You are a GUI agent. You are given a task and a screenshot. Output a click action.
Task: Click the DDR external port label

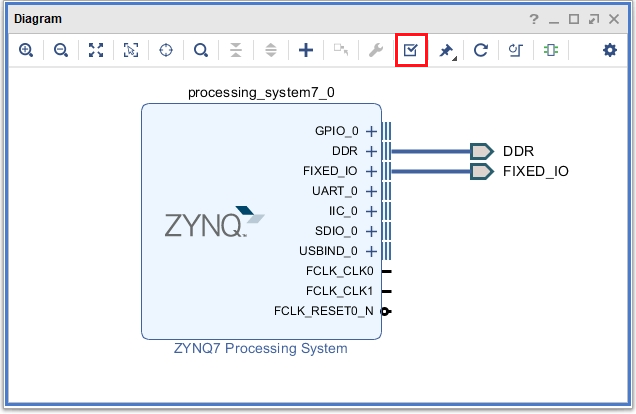tap(518, 151)
